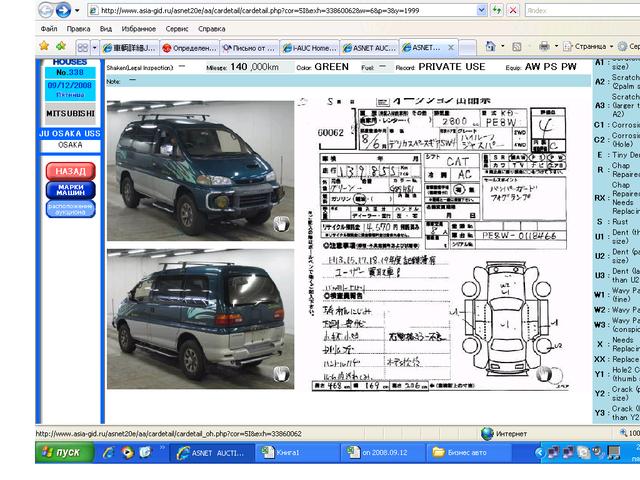Screen dimensions: 640x480
Task: Close the active ASNET tab
Action: tap(451, 48)
